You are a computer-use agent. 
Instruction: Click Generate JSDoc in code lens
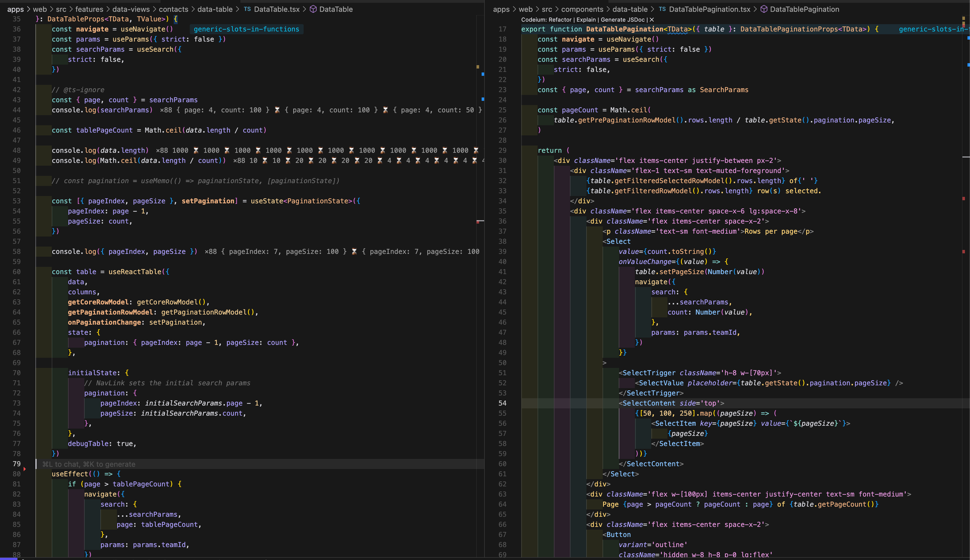(x=622, y=20)
